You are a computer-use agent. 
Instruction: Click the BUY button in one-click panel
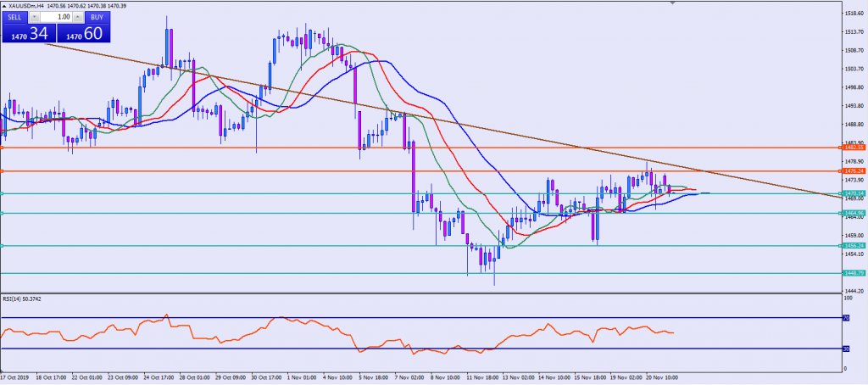96,17
